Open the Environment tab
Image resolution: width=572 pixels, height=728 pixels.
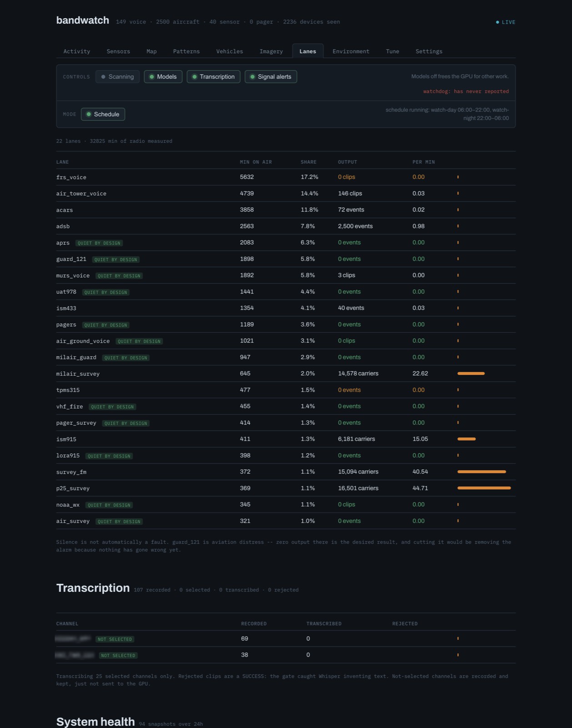(x=351, y=51)
